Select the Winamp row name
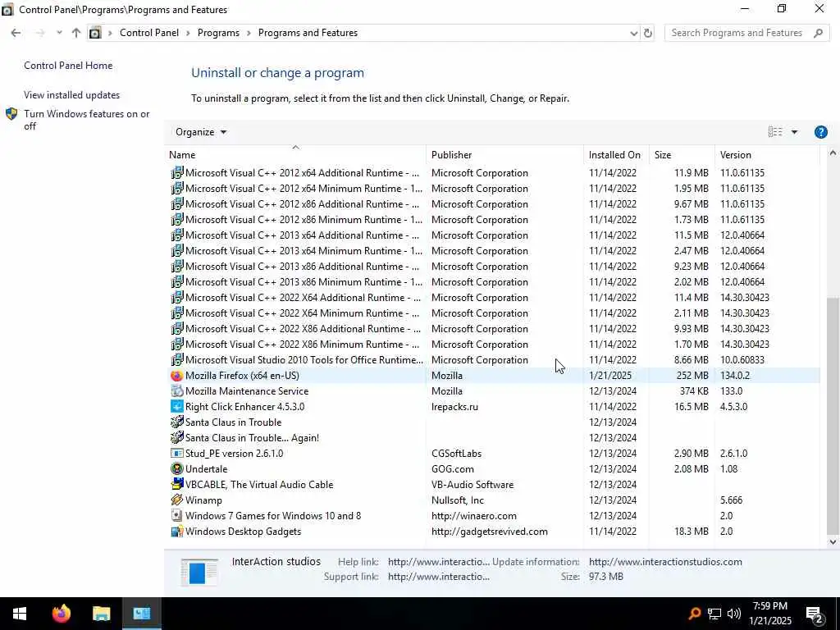Viewport: 840px width, 630px height. (x=203, y=500)
